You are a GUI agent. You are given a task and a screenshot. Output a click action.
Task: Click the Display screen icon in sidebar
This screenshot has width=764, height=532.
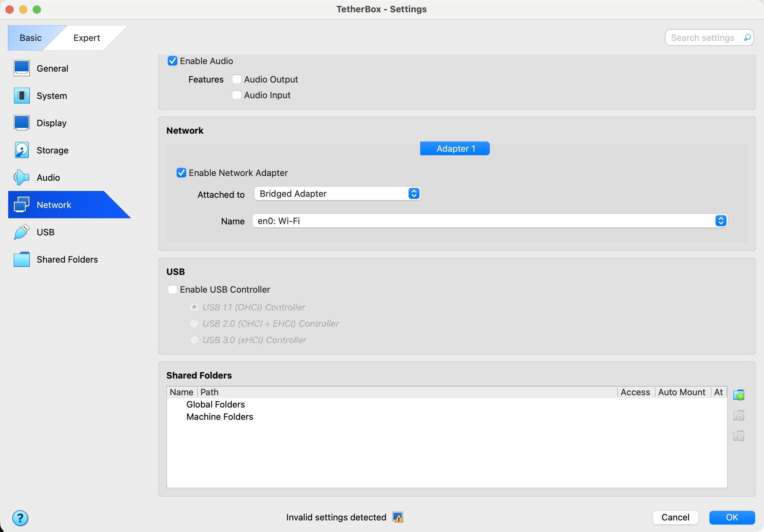point(22,123)
